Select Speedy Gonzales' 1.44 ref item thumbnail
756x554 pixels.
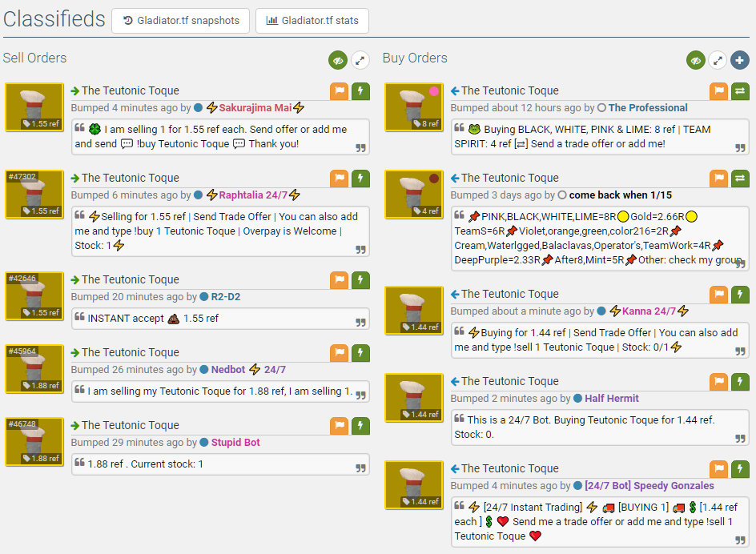tap(414, 485)
